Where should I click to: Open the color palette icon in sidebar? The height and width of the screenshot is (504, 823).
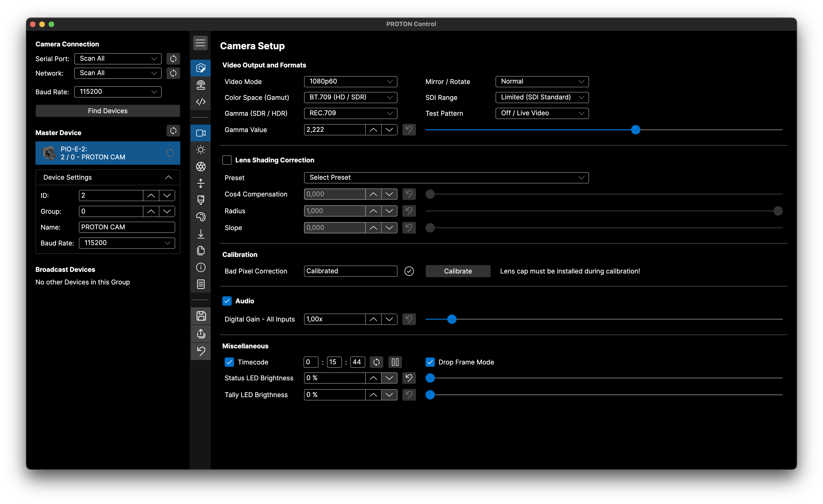click(200, 217)
